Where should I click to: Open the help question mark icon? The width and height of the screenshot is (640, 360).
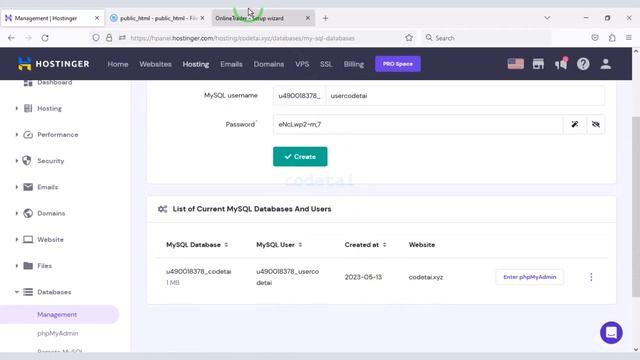pos(583,64)
